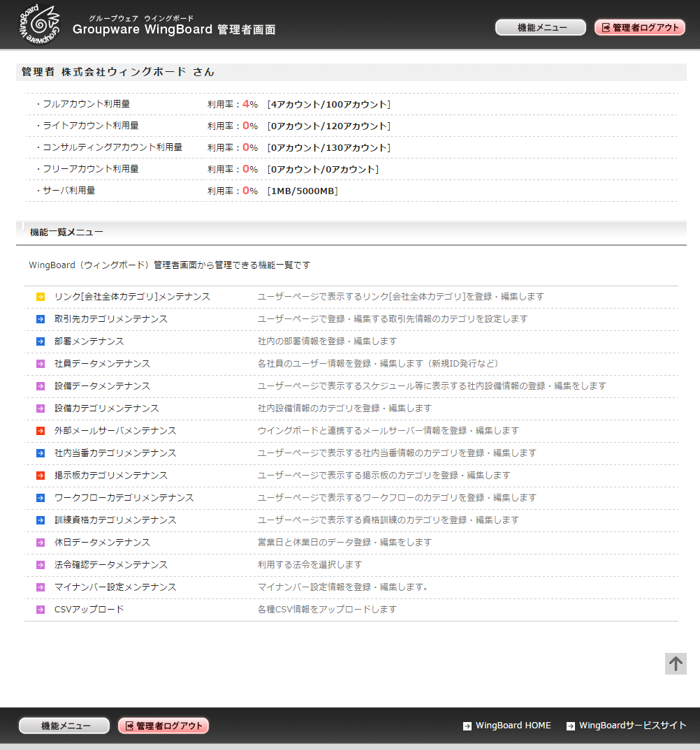Click arrow icon beside 設備データメンテナンス
Screen dimensions: 700x750
(41, 386)
